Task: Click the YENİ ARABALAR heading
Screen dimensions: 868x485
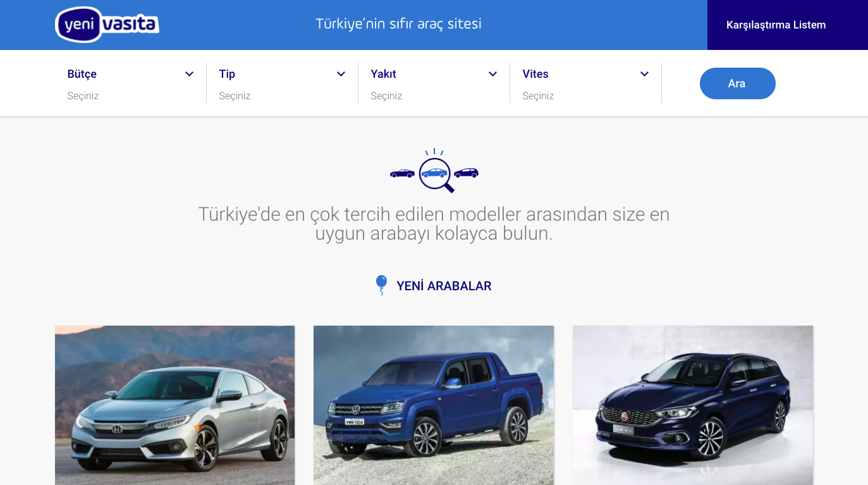Action: 444,286
